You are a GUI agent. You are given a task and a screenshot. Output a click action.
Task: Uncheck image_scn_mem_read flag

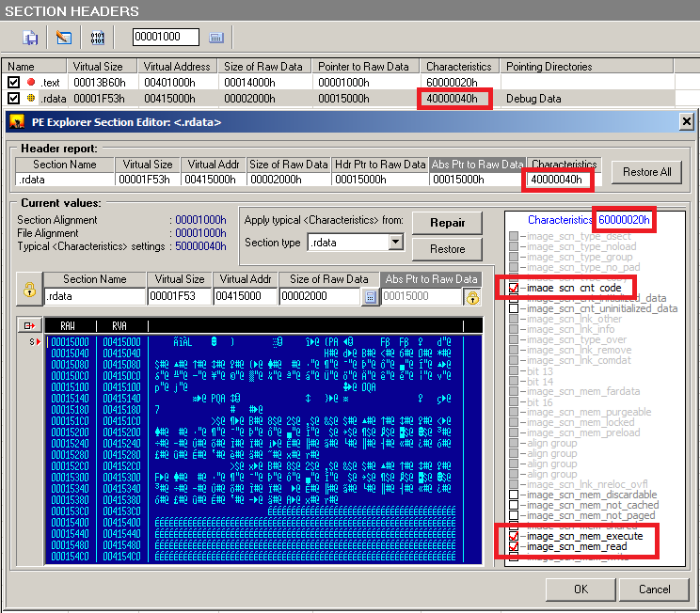pyautogui.click(x=514, y=546)
